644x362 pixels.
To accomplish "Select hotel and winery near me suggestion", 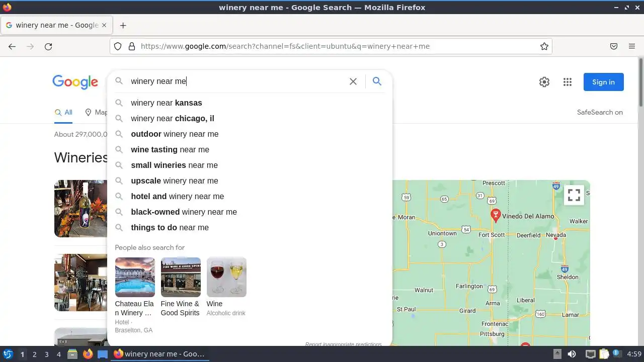I will coord(250,196).
